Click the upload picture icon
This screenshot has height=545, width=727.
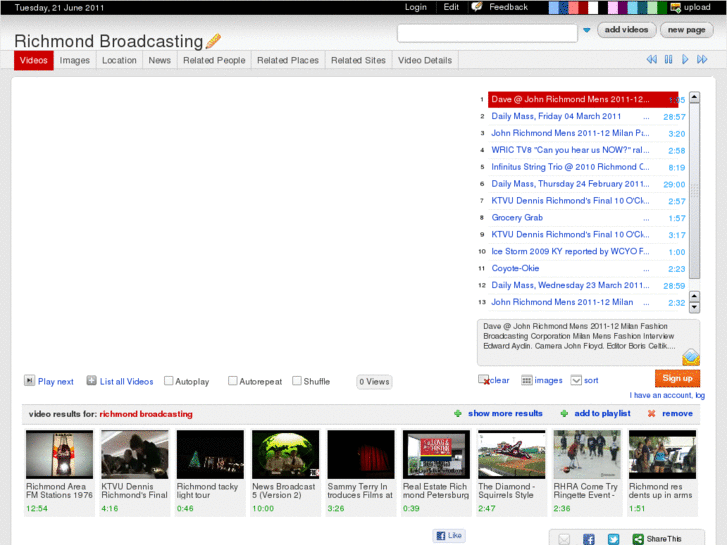point(676,7)
